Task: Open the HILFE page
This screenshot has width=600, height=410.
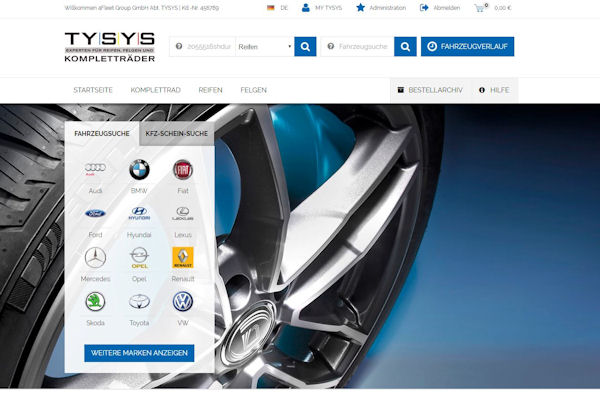Action: [494, 90]
